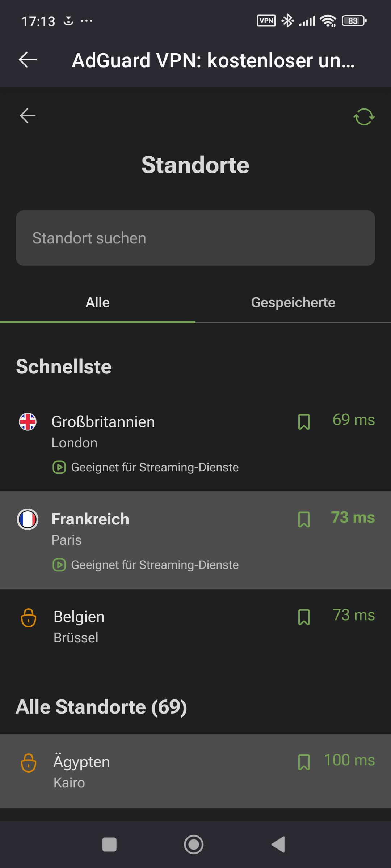The width and height of the screenshot is (391, 868).
Task: Toggle the bookmark on Ägypten Kairo
Action: [x=304, y=762]
